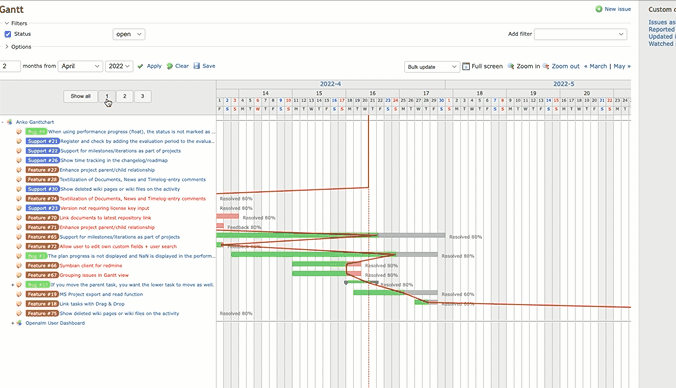Viewport: 676px width, 388px height.
Task: Click the months count input field
Action: (10, 66)
